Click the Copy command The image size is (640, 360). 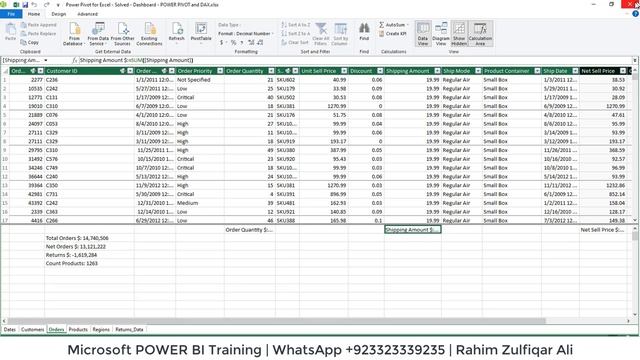30,42
